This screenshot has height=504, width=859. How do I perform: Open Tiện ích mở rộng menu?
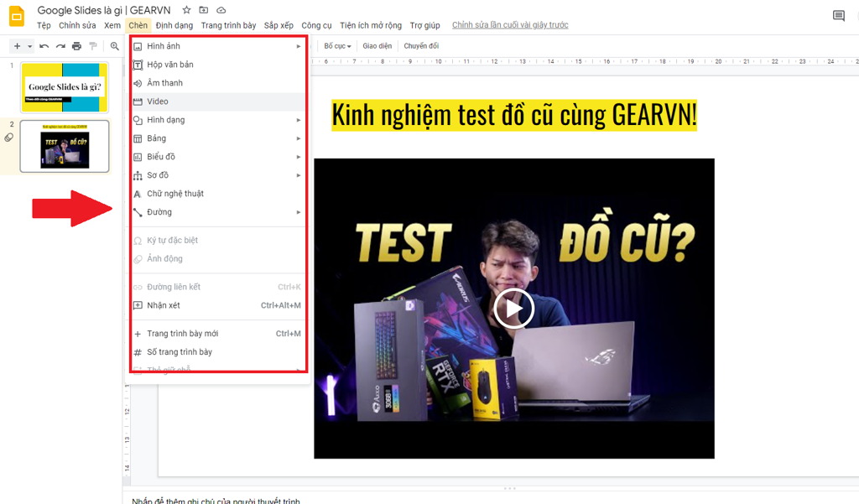[x=370, y=25]
